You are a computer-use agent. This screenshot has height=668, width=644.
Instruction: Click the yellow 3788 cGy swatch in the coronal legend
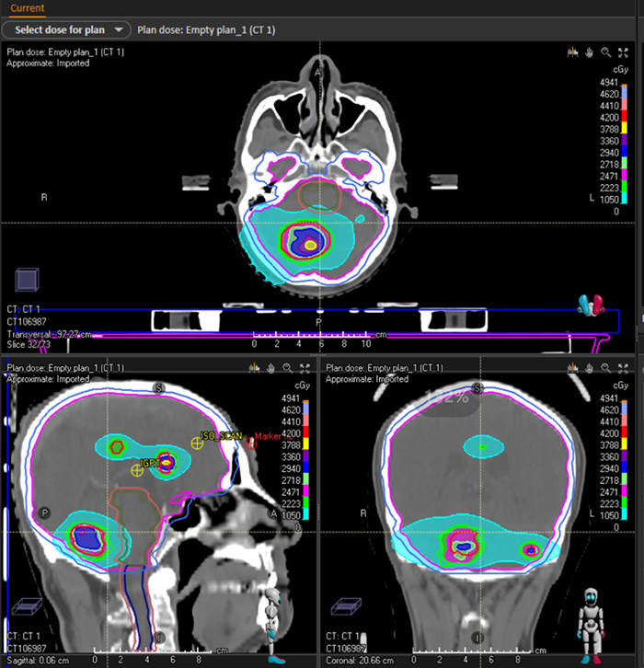tap(626, 445)
